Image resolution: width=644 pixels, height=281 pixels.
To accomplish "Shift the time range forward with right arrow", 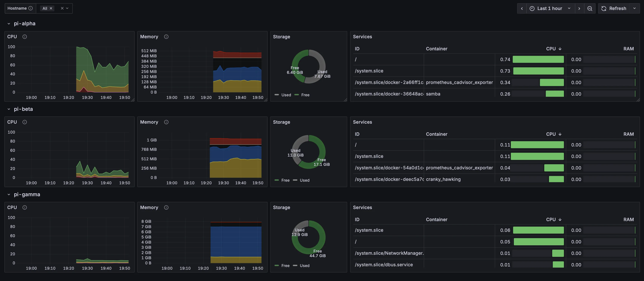I will point(579,8).
